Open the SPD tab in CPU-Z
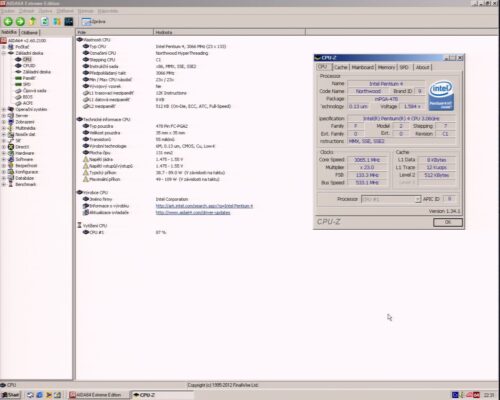The height and width of the screenshot is (400, 500). point(404,67)
